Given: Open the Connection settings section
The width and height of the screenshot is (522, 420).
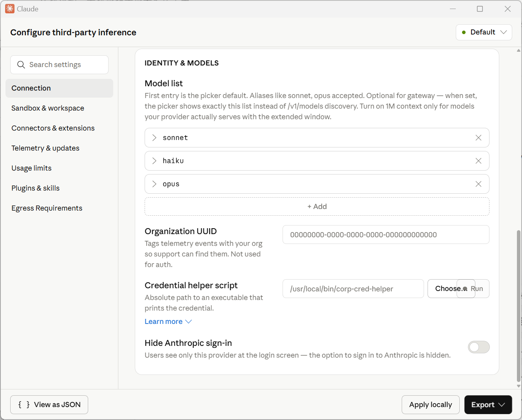Looking at the screenshot, I should click(x=59, y=88).
